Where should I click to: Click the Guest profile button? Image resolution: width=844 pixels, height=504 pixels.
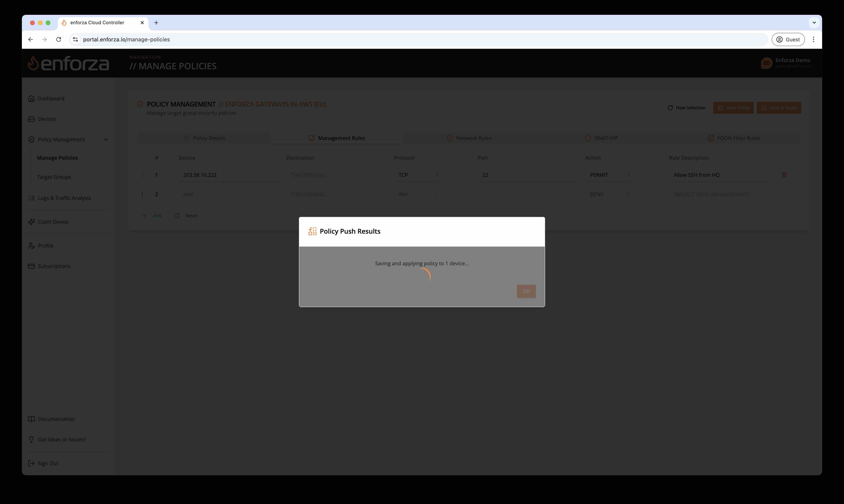pos(788,39)
